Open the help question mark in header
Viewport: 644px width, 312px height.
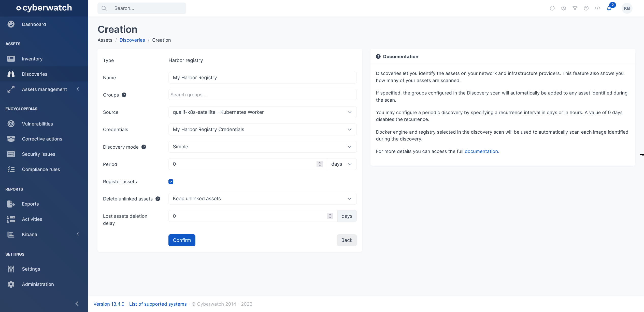pos(586,8)
